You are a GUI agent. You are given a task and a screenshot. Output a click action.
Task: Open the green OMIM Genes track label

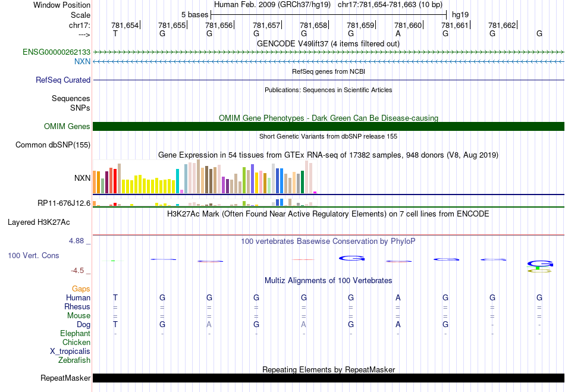[x=67, y=126]
